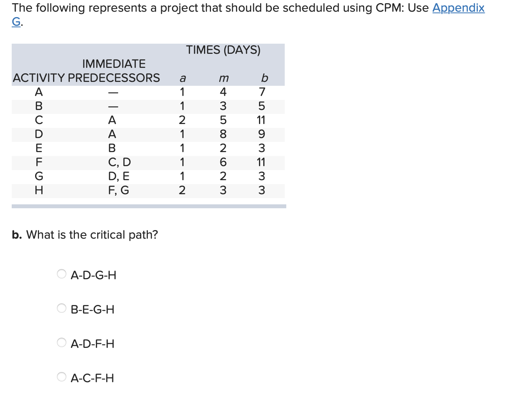This screenshot has height=397, width=532.
Task: Click the A-D-G-H answer label
Action: [94, 275]
